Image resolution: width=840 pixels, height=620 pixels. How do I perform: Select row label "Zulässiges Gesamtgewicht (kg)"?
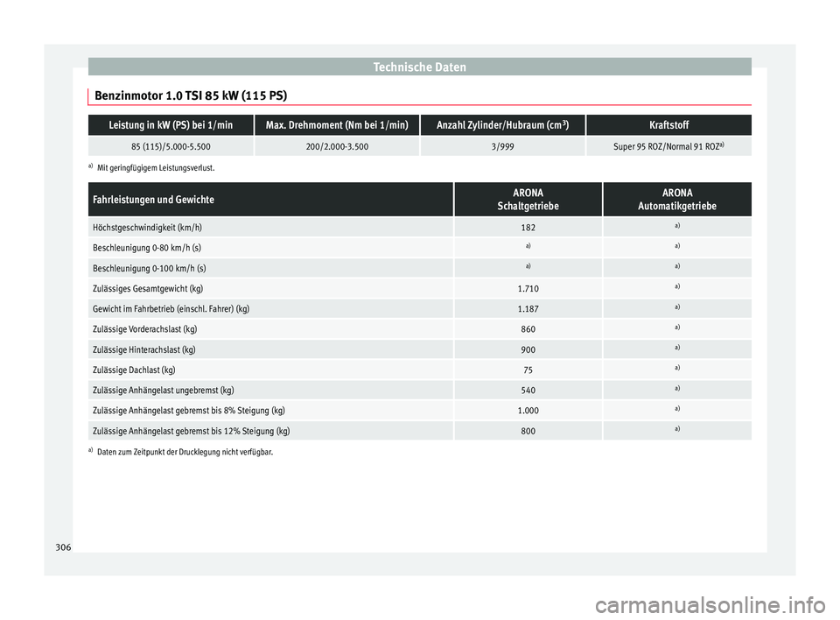[148, 289]
